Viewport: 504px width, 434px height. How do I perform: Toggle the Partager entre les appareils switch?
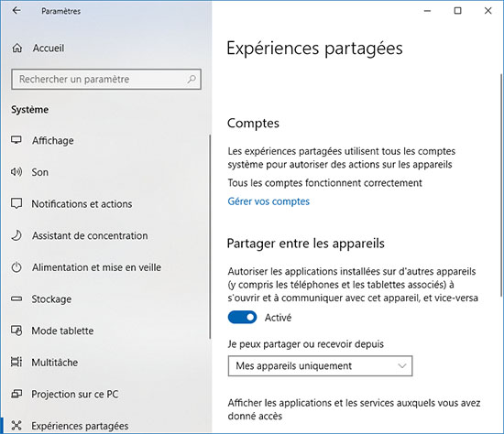pos(242,318)
